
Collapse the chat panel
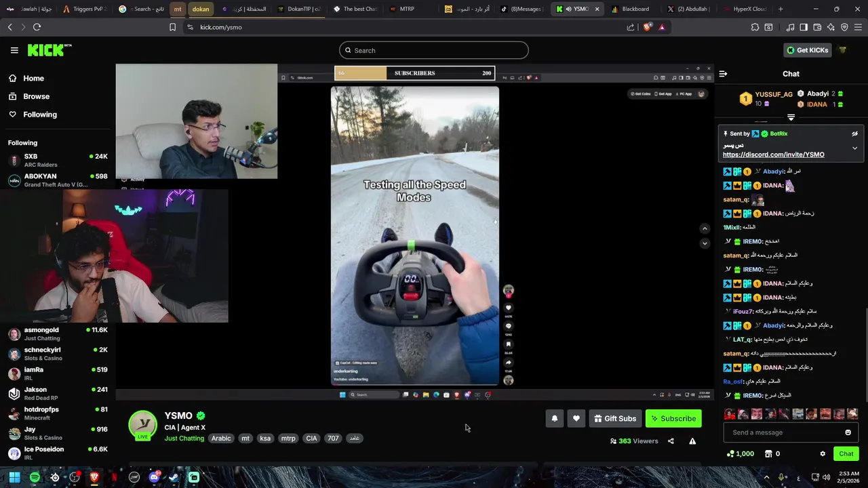(723, 73)
